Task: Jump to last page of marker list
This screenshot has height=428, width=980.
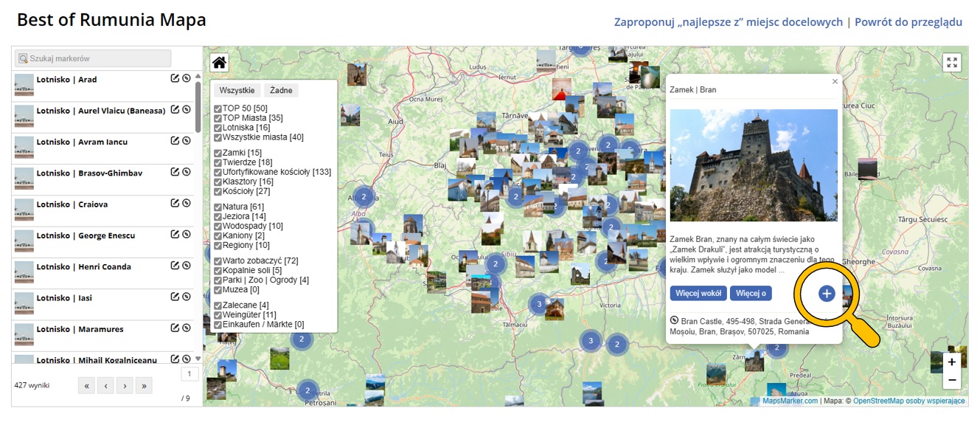Action: (144, 385)
